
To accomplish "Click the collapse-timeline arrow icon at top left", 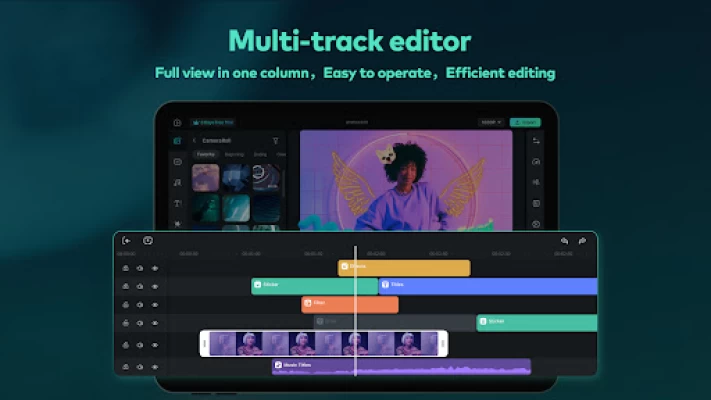I will (127, 240).
